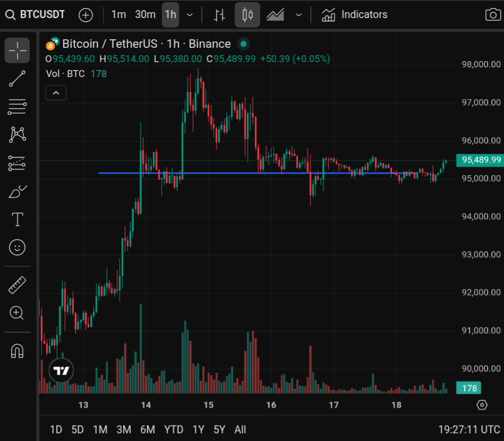
Task: Show All data range
Action: point(240,429)
